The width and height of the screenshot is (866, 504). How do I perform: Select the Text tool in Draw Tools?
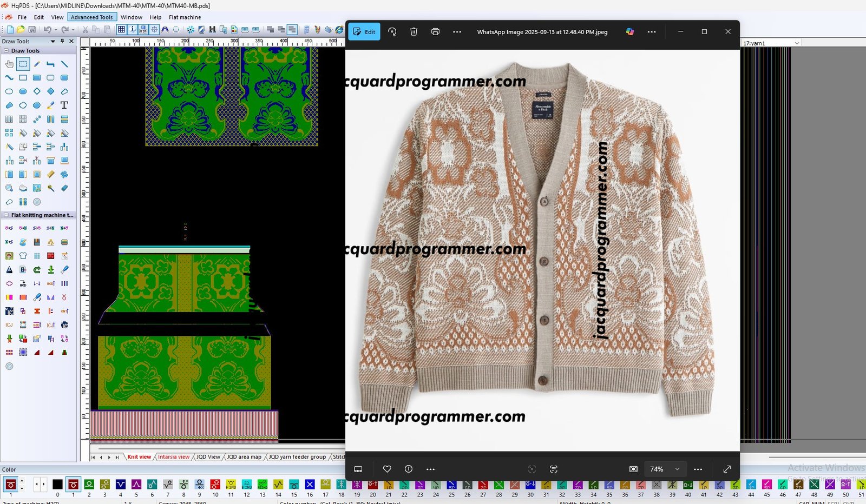tap(64, 105)
